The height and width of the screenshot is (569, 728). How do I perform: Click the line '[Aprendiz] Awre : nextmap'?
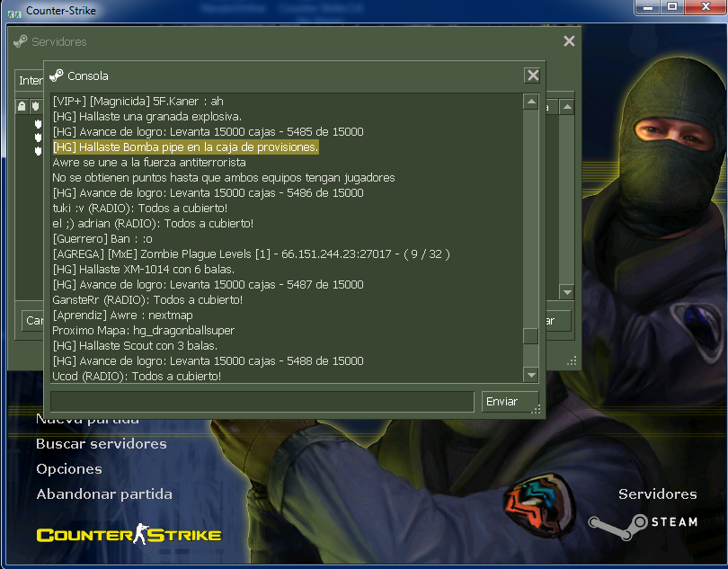122,315
